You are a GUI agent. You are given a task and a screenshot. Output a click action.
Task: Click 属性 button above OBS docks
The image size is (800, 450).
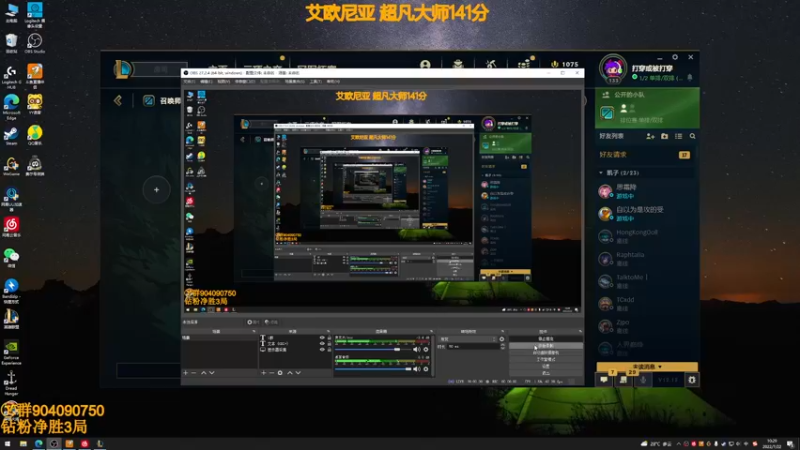pos(253,322)
